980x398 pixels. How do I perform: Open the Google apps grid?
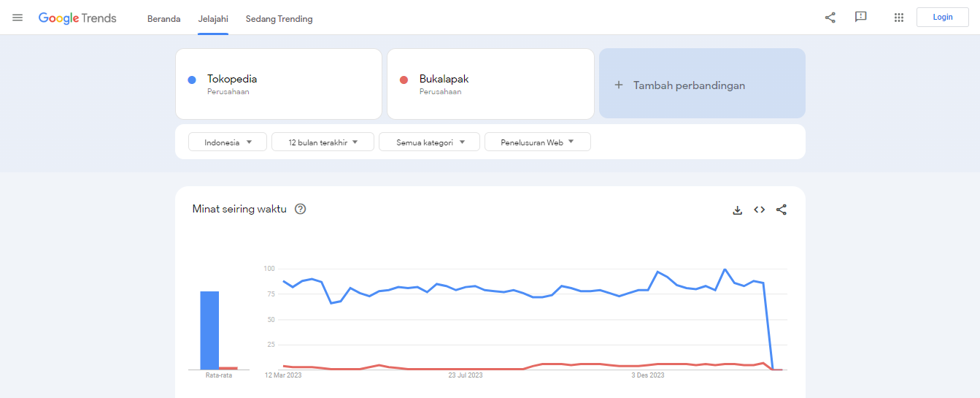coord(899,18)
